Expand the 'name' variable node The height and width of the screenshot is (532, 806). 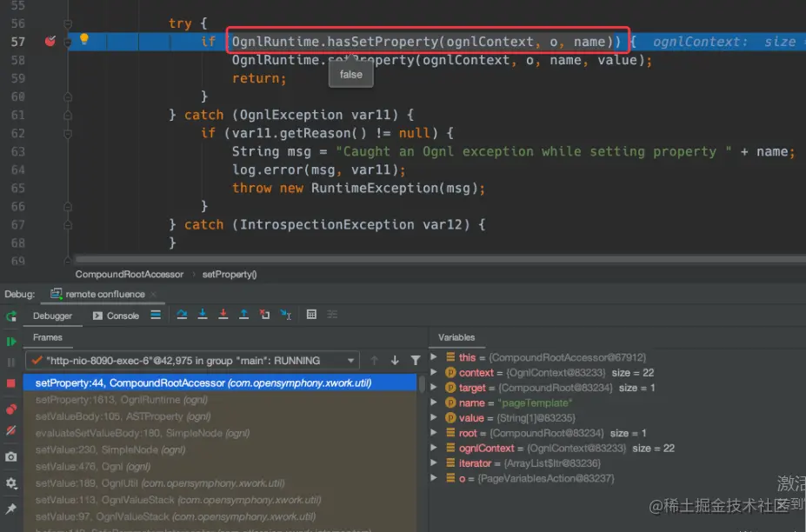click(434, 402)
